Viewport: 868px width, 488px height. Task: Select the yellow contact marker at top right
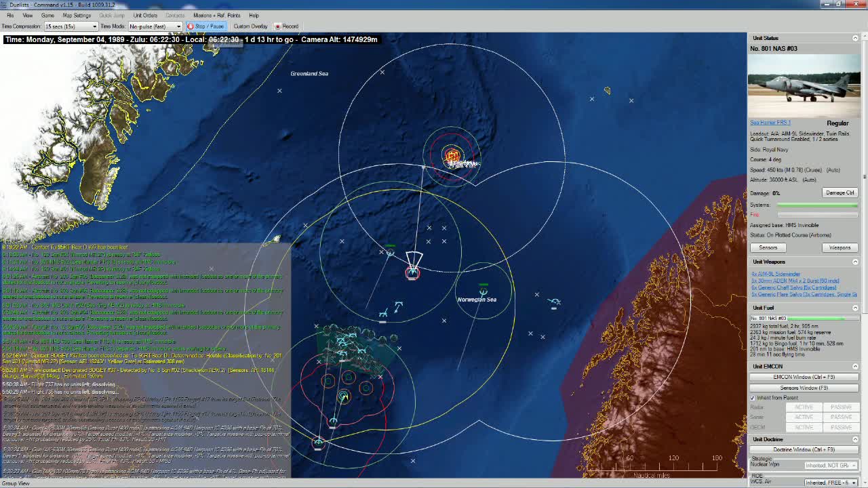coord(607,90)
